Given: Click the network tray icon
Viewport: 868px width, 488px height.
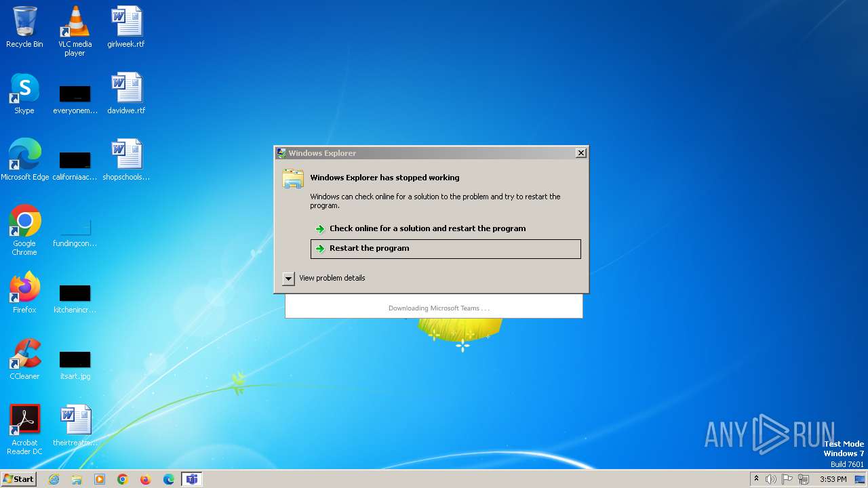Looking at the screenshot, I should click(804, 479).
